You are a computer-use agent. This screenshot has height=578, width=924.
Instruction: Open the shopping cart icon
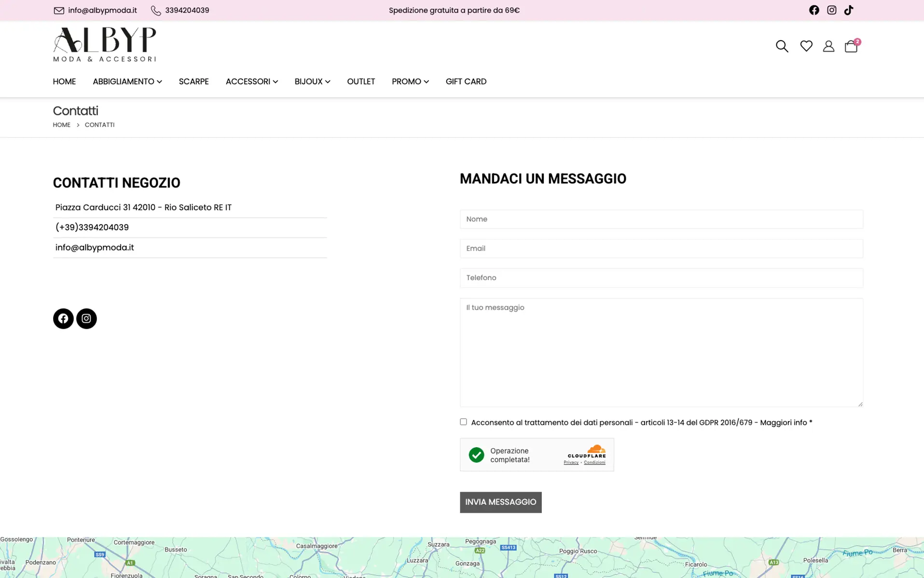coord(851,46)
